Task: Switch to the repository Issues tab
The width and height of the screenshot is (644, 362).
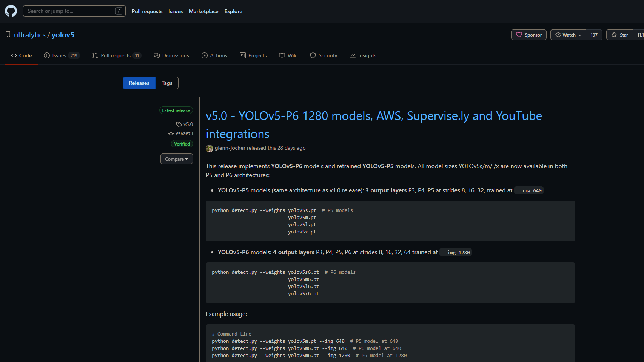Action: tap(62, 55)
